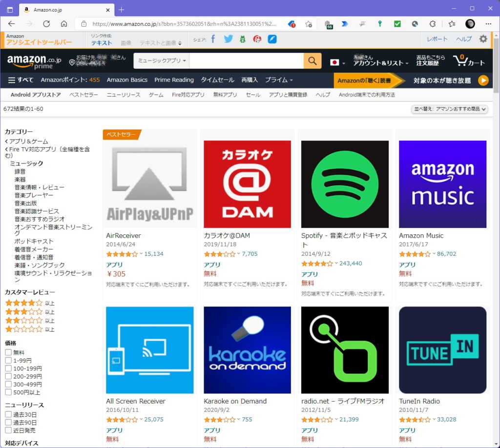Open the Japan flag language selector

(x=337, y=62)
